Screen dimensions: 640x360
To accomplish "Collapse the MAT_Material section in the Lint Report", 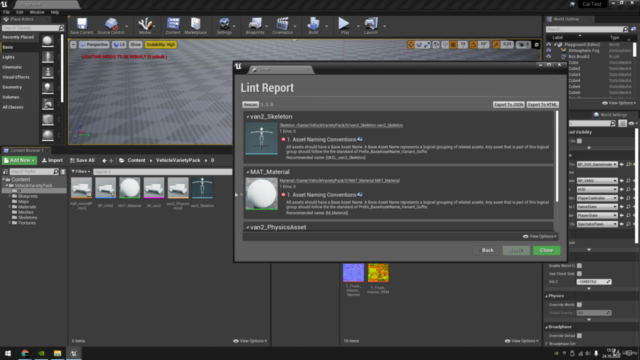I will click(247, 172).
